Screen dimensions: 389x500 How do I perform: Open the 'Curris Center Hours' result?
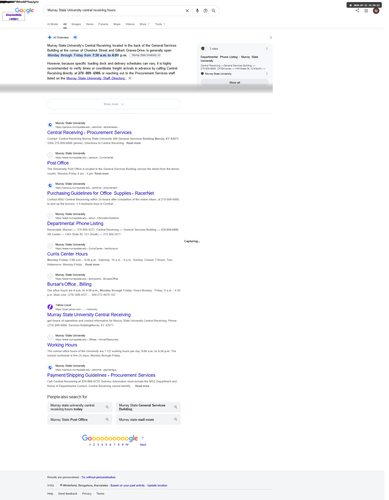click(x=67, y=254)
